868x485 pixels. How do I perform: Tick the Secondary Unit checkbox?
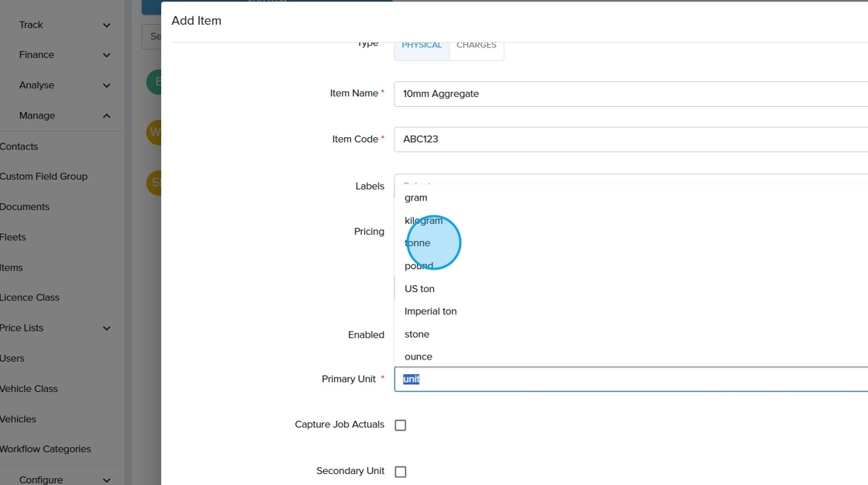click(401, 472)
